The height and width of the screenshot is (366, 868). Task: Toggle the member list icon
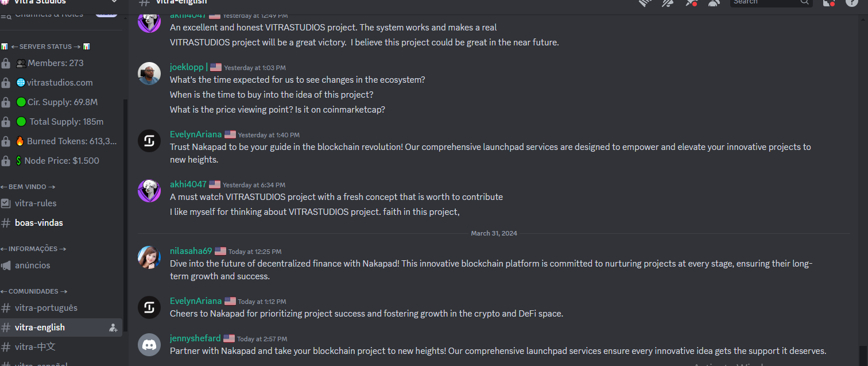click(714, 2)
